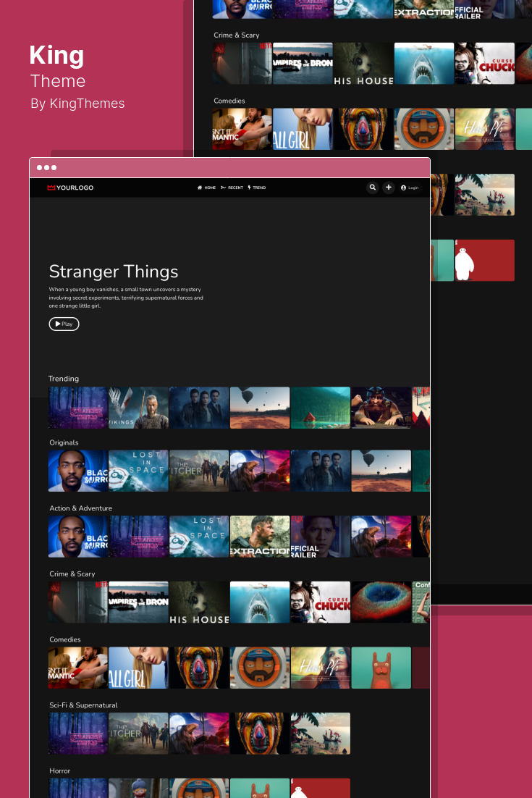This screenshot has width=532, height=798.
Task: Open the hot air balloon thumbnail in Originals
Action: coord(381,471)
